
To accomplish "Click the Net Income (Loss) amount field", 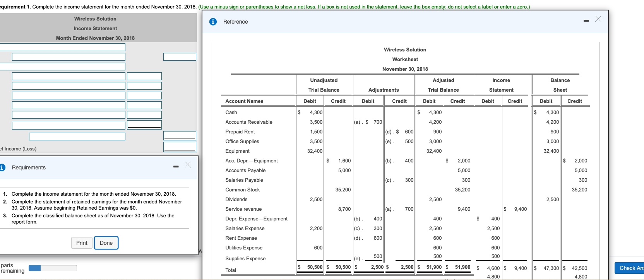I will pos(180,147).
